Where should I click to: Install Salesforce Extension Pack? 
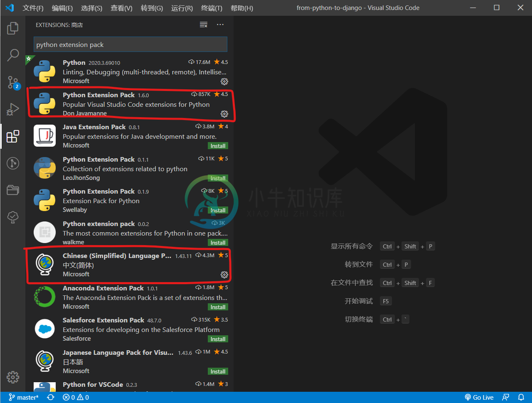218,339
